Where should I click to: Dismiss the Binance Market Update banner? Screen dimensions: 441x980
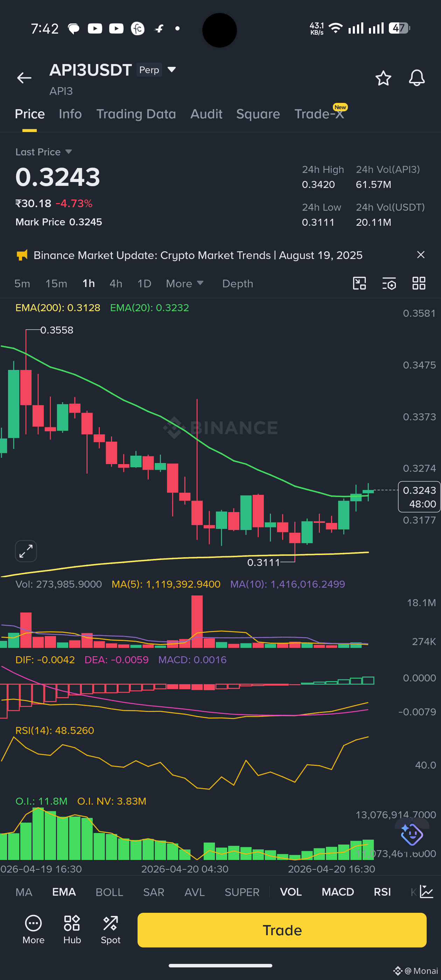pos(420,254)
